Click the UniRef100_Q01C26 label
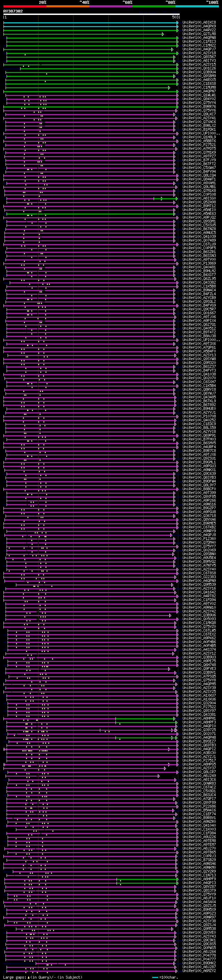 199,68
